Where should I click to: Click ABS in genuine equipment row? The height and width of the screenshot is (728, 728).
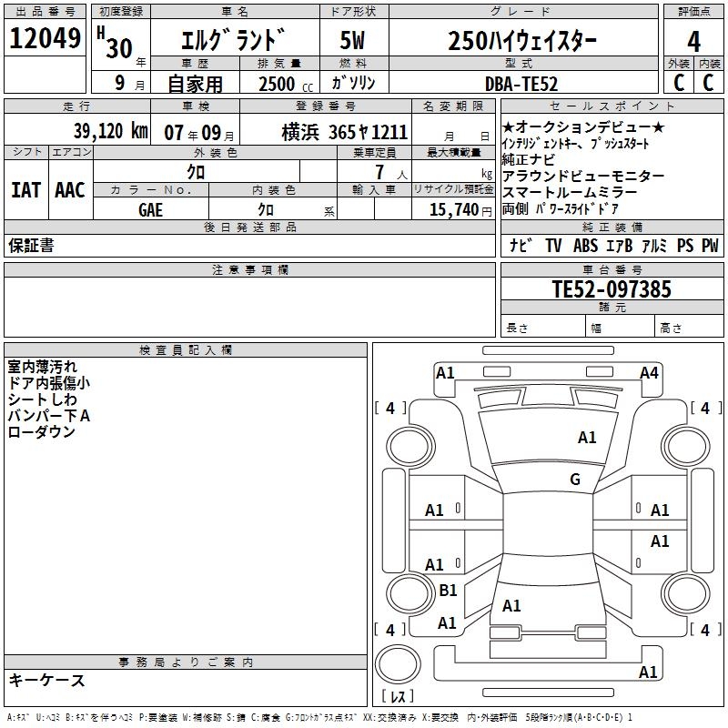point(585,245)
